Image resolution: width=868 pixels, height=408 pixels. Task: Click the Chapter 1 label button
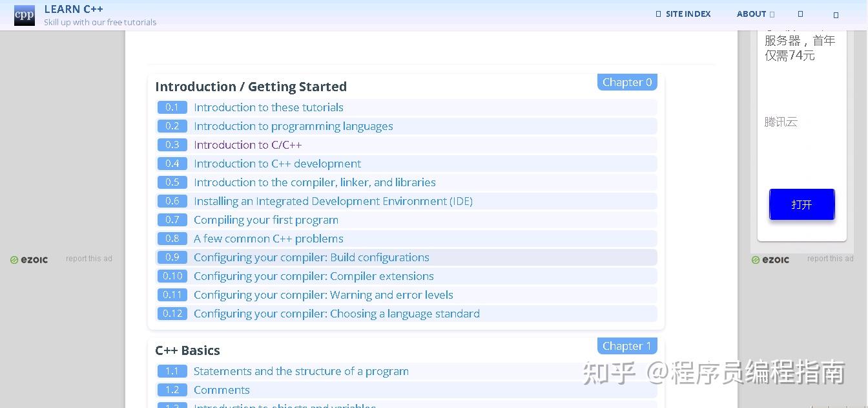point(626,346)
